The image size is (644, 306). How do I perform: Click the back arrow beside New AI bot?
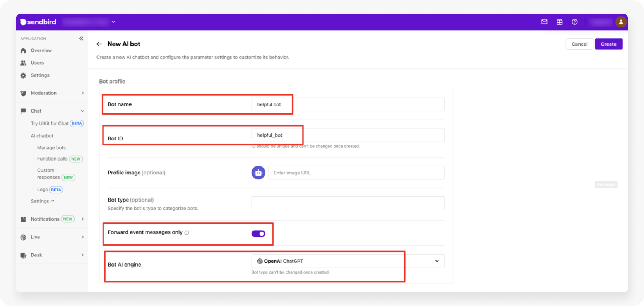point(99,44)
